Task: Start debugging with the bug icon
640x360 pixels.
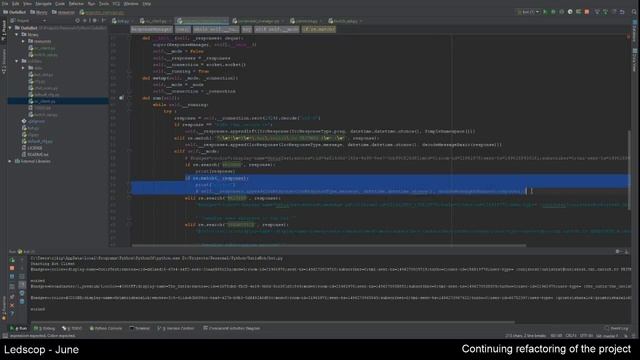Action: (553, 12)
